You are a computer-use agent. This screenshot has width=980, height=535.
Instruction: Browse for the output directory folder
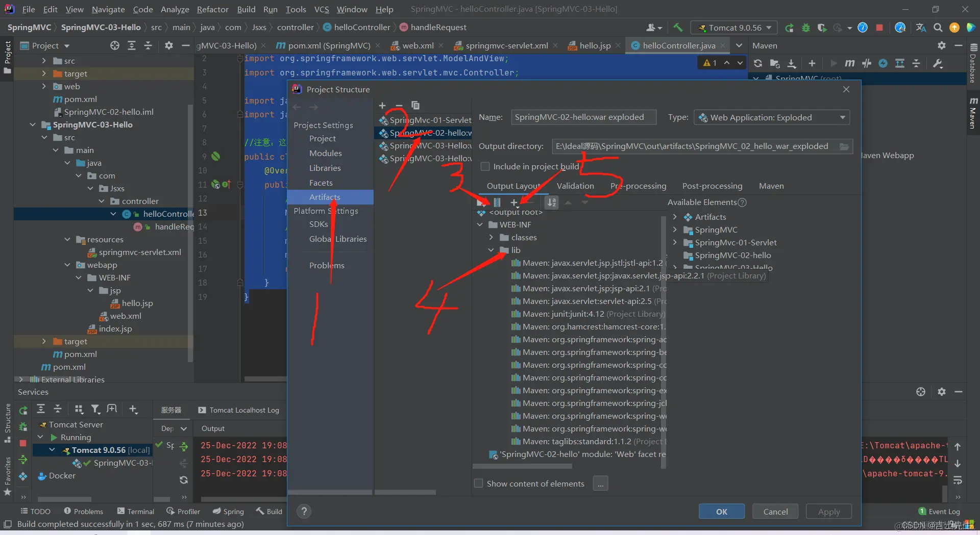click(844, 146)
